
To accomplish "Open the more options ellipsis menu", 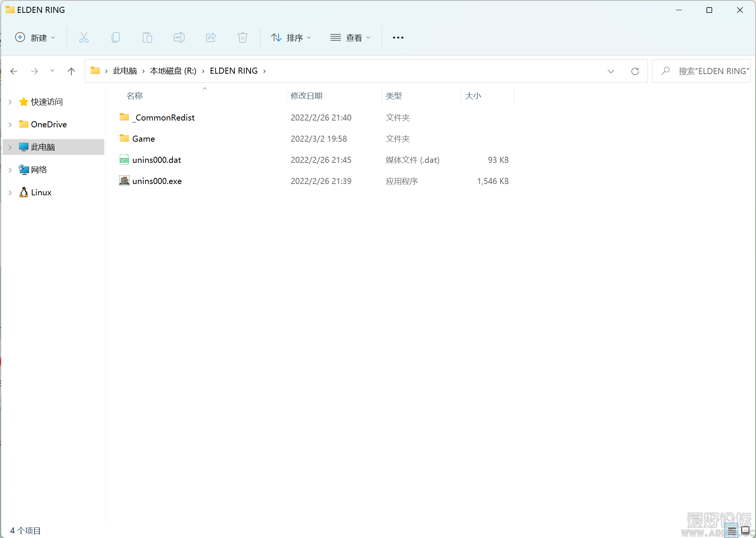I will click(398, 37).
